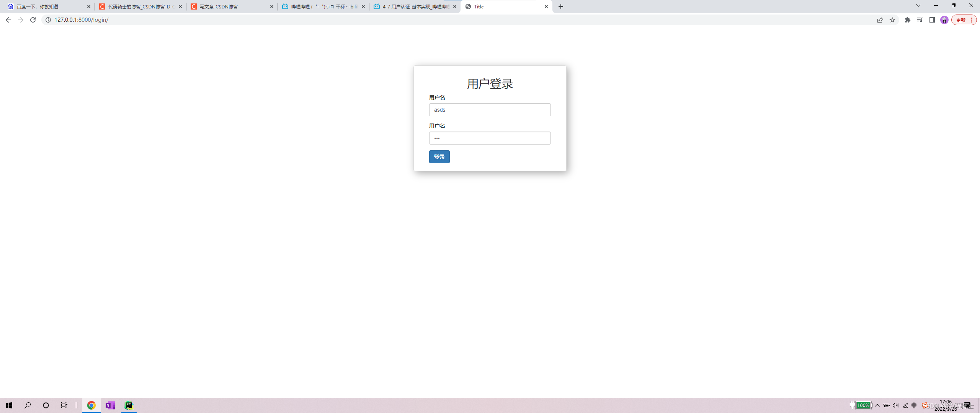Open a new tab with plus button
This screenshot has width=980, height=413.
[561, 7]
